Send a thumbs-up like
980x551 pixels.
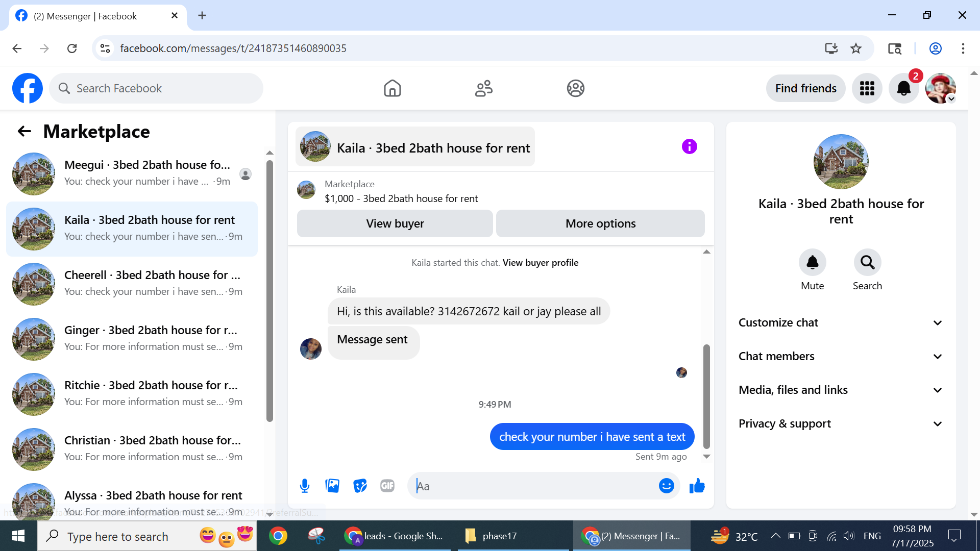click(697, 486)
